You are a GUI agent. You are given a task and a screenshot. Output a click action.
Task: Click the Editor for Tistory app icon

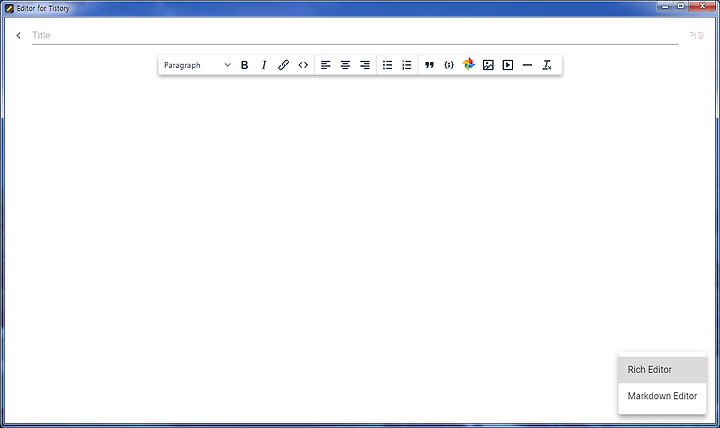coord(9,8)
